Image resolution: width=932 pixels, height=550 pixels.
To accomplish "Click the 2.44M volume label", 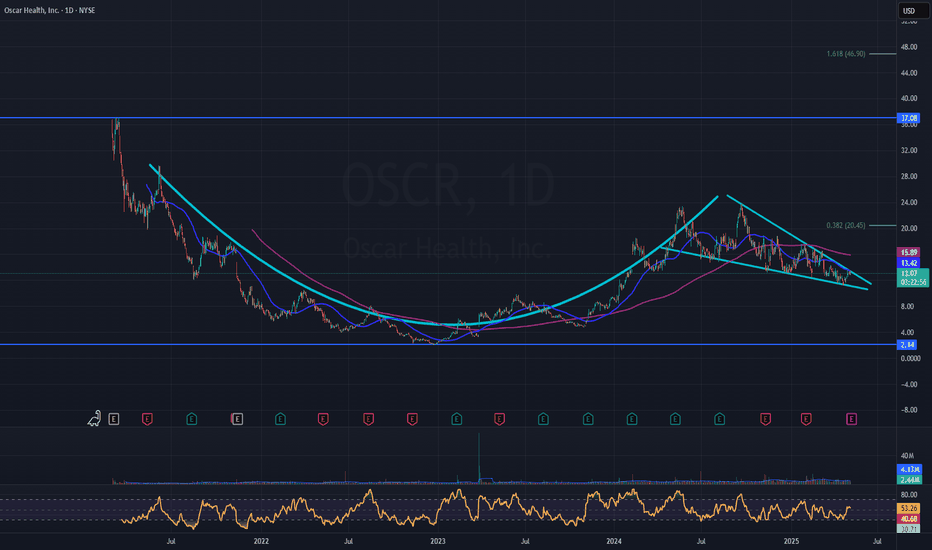I will [910, 479].
